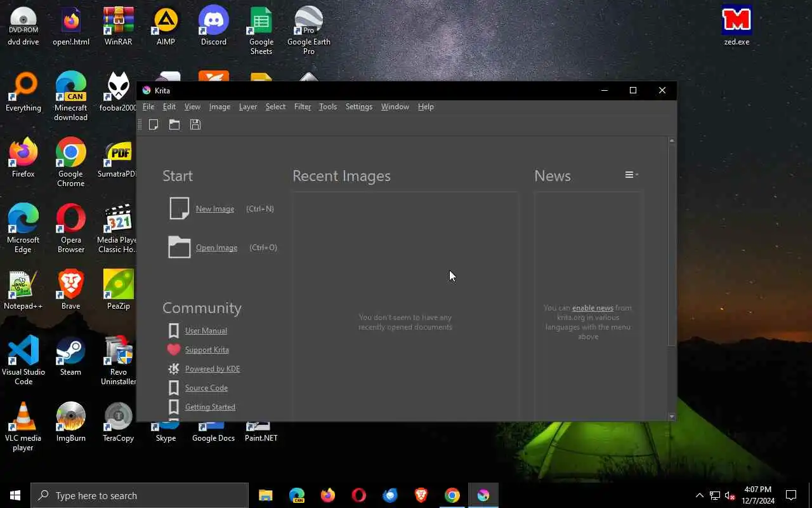
Task: Click the enable news link
Action: tap(593, 308)
